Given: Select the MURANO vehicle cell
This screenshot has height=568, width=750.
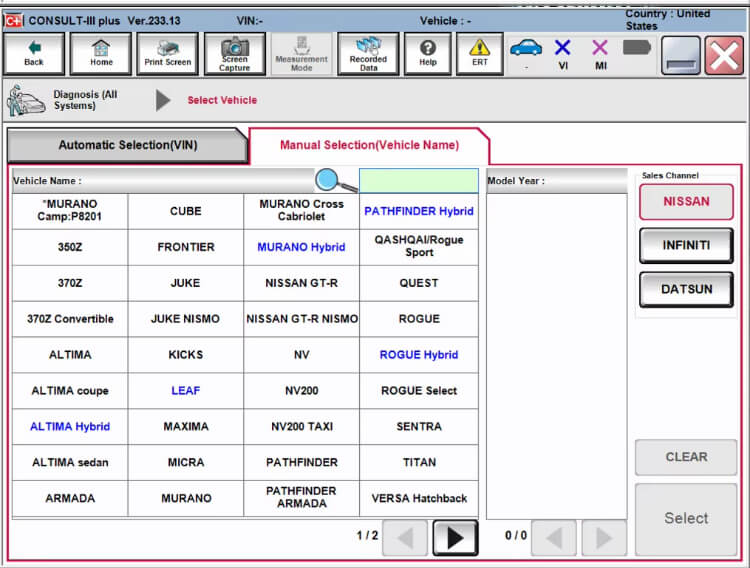Looking at the screenshot, I should (186, 499).
